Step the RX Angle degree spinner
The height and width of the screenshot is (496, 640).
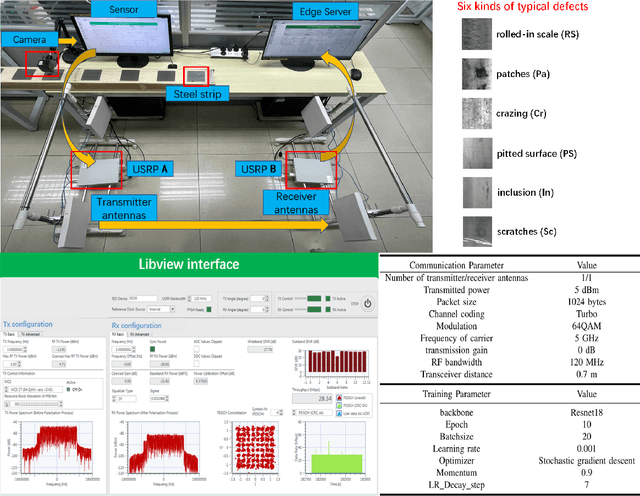[267, 309]
